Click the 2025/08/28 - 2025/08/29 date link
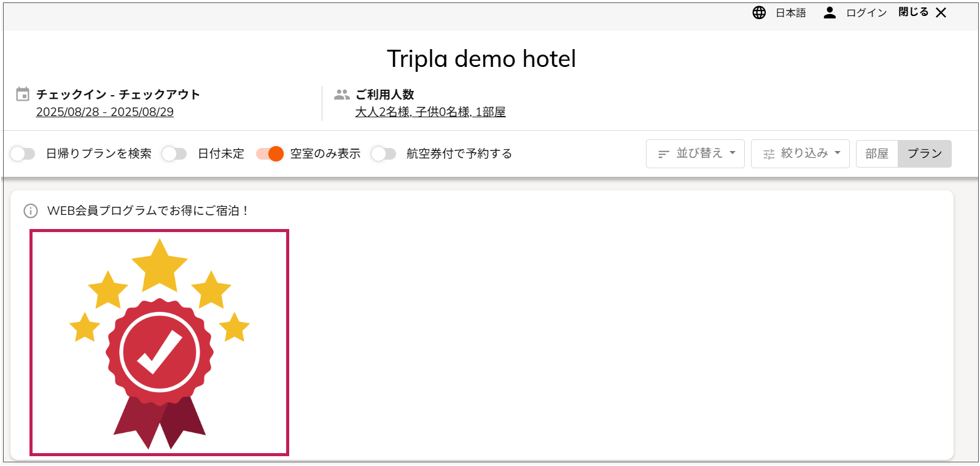The image size is (980, 466). pos(105,112)
